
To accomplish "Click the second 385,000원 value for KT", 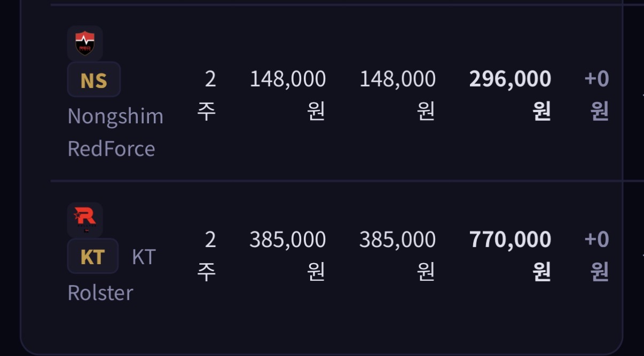I will 398,255.
